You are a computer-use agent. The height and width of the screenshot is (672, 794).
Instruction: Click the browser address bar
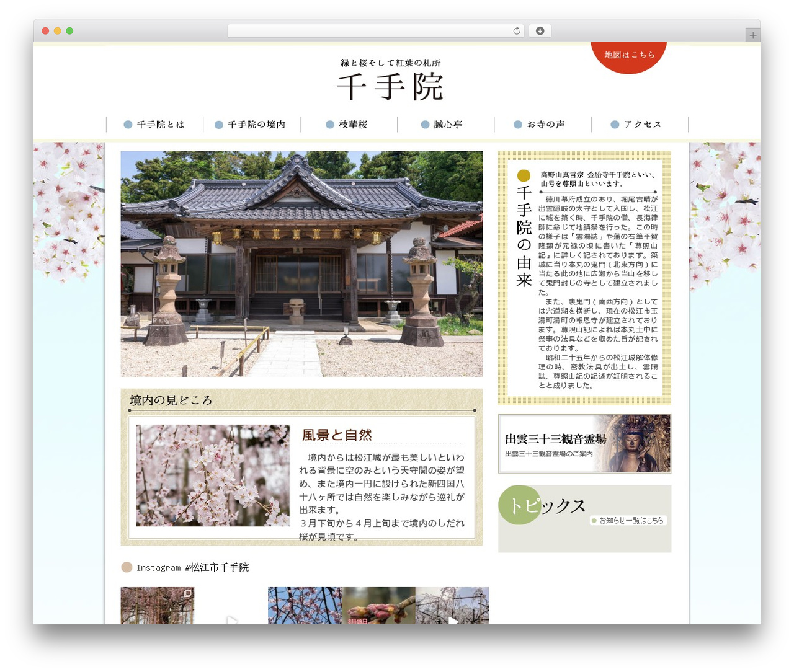pyautogui.click(x=375, y=31)
